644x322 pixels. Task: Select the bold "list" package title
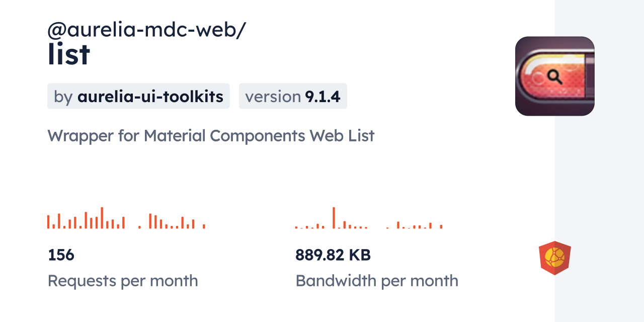pyautogui.click(x=69, y=54)
